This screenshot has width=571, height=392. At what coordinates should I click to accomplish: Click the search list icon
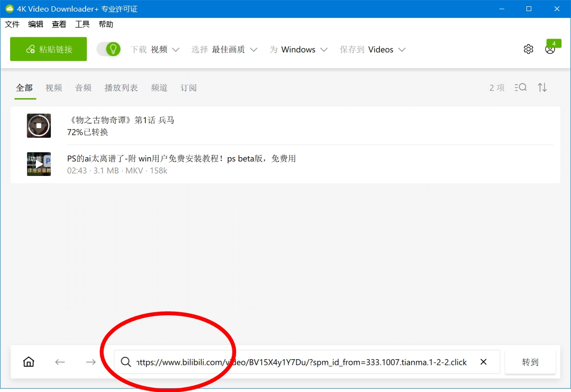coord(521,87)
